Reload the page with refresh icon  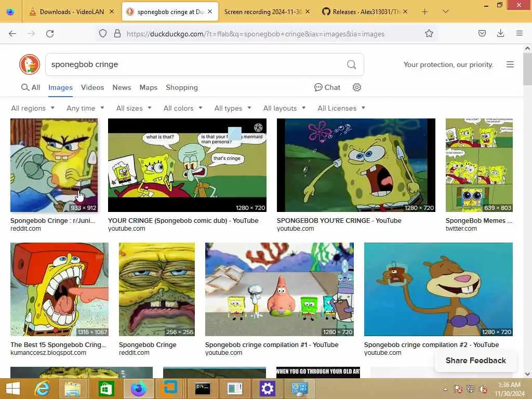(x=50, y=34)
